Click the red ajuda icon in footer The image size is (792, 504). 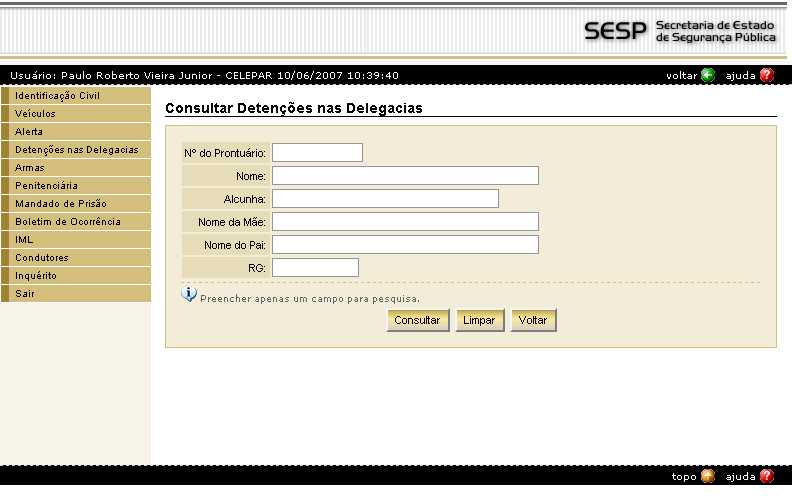point(767,476)
